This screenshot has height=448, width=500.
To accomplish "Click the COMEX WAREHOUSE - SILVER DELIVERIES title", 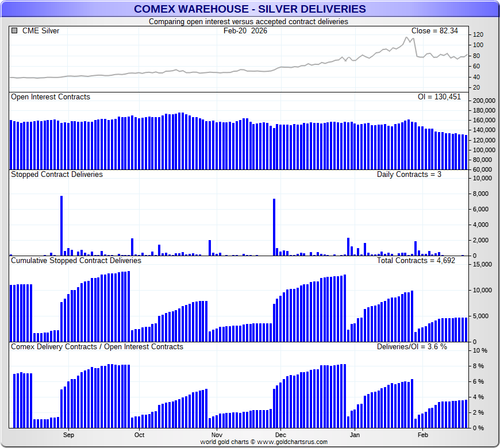I will 249,9.
